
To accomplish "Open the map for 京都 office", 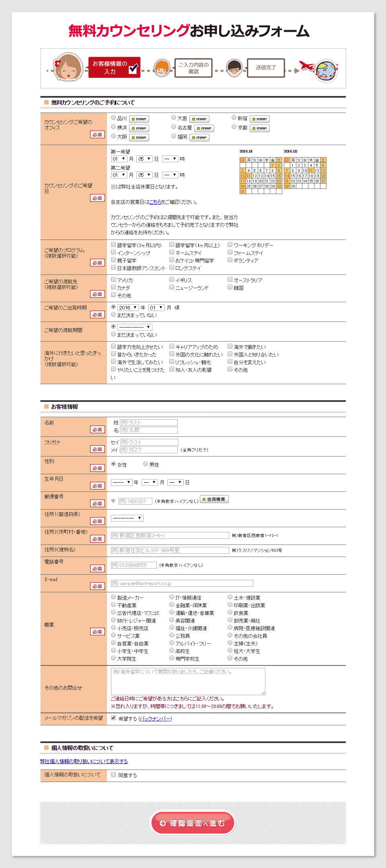I will [260, 128].
